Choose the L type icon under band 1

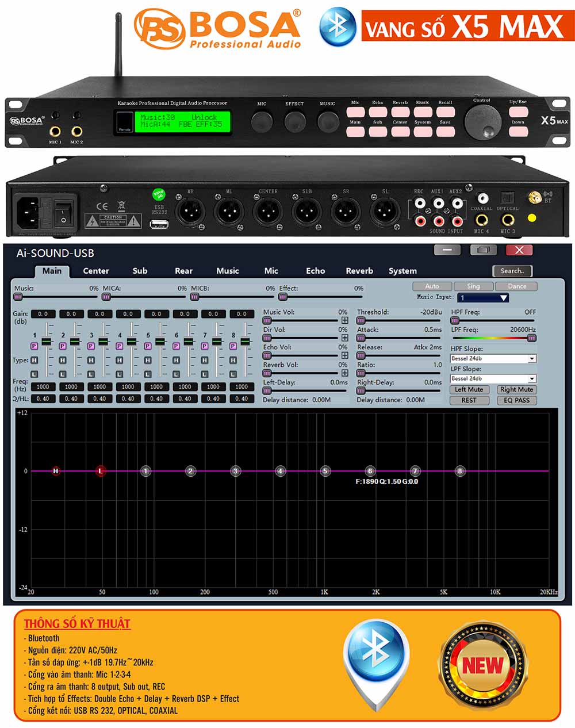34,374
